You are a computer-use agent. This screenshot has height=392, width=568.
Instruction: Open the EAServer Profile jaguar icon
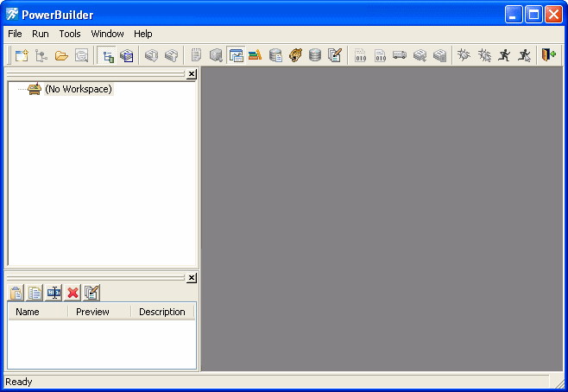point(295,55)
